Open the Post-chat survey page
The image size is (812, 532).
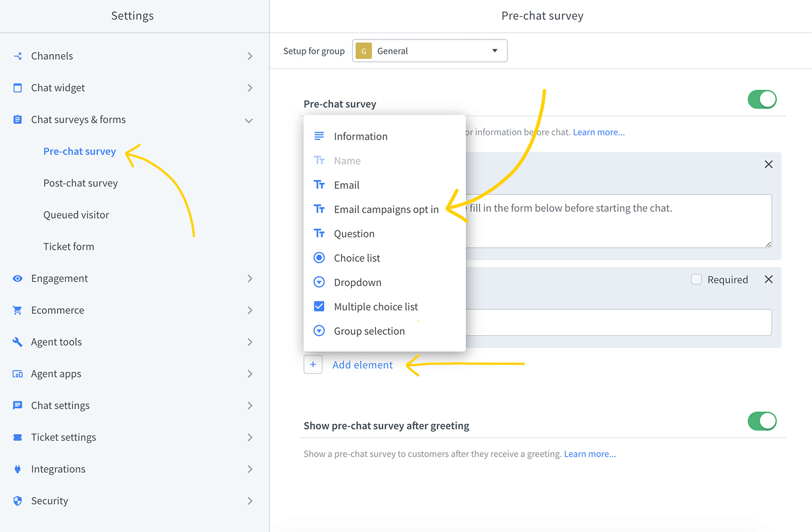point(81,183)
